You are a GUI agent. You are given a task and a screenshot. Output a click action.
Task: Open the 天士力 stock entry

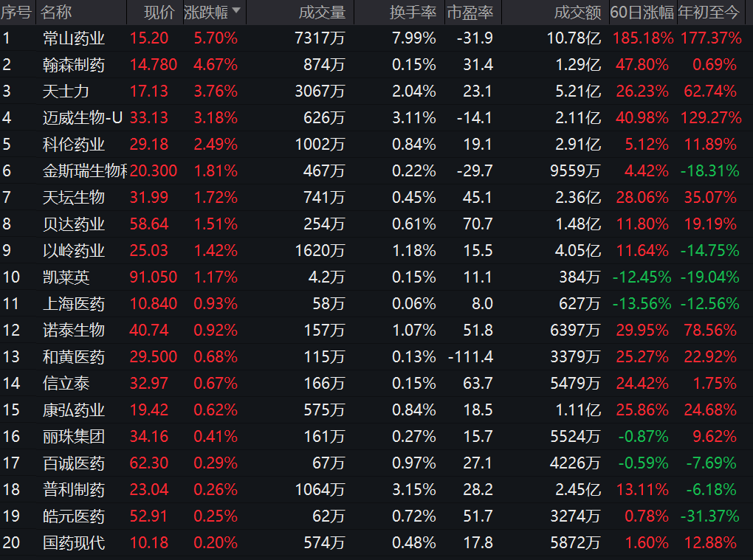(x=66, y=91)
